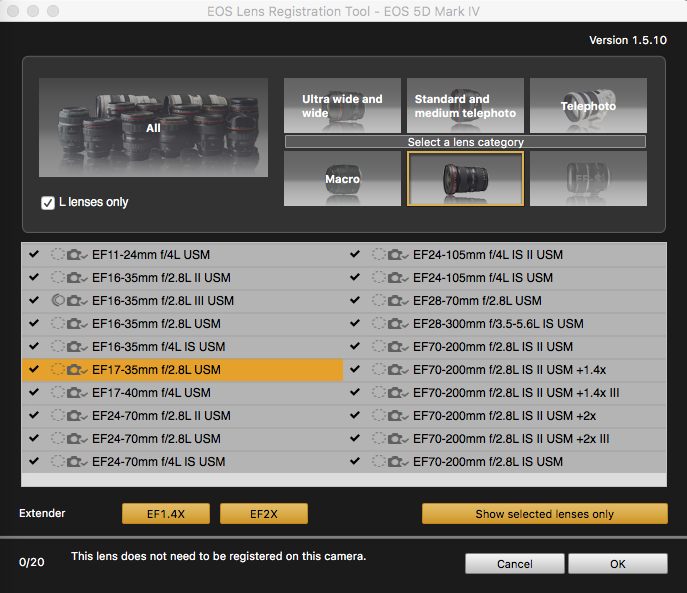Click camera icon beside EF28-70mm f/2.8L USM
The image size is (687, 593).
coord(398,301)
